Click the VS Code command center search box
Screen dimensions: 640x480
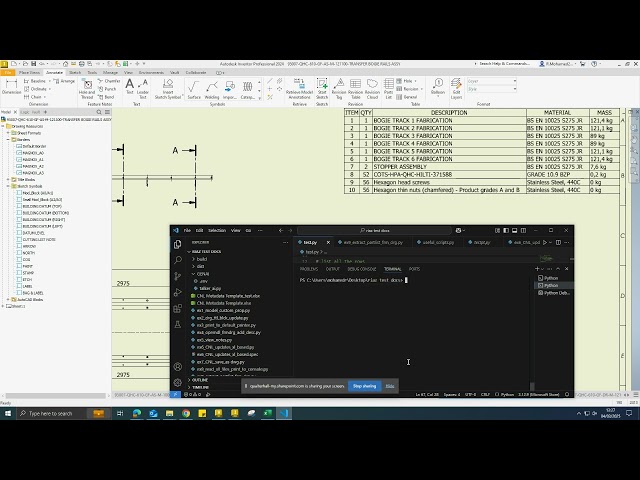(x=374, y=231)
